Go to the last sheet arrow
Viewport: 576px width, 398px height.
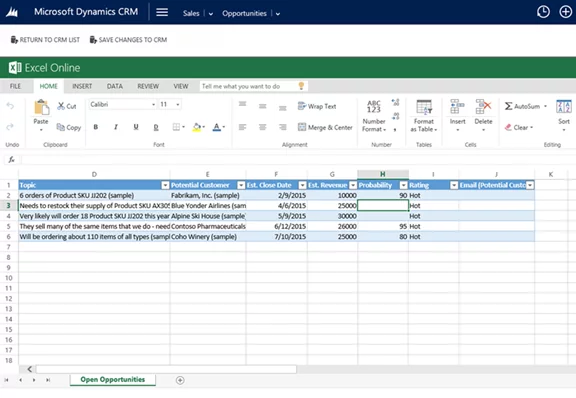(x=48, y=380)
